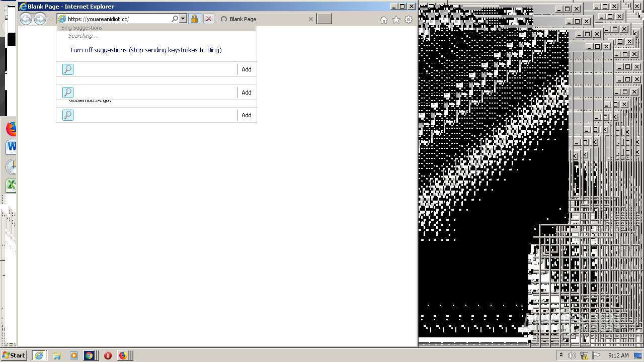Focus the address bar showing youareanidiot.cc
Image resolution: width=644 pixels, height=362 pixels.
coord(118,19)
